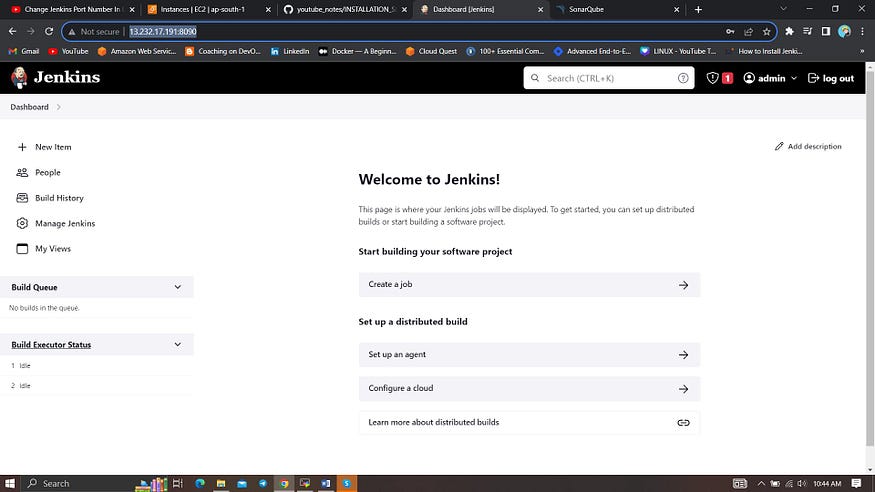Open the taskbar Task View icon

click(x=177, y=484)
